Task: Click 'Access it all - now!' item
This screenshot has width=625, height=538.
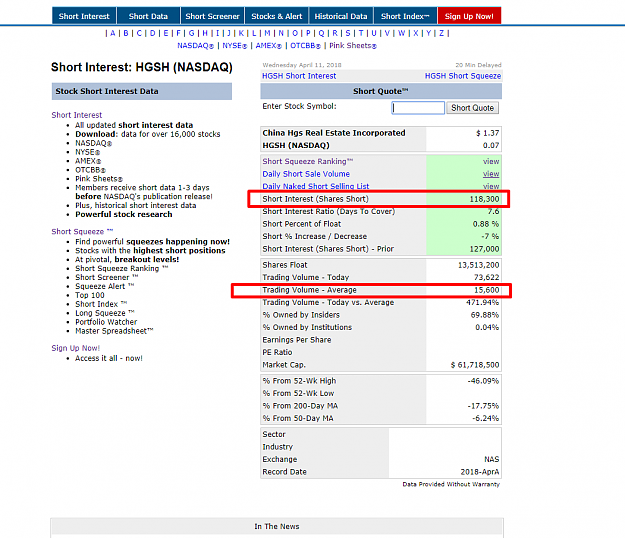Action: 108,358
